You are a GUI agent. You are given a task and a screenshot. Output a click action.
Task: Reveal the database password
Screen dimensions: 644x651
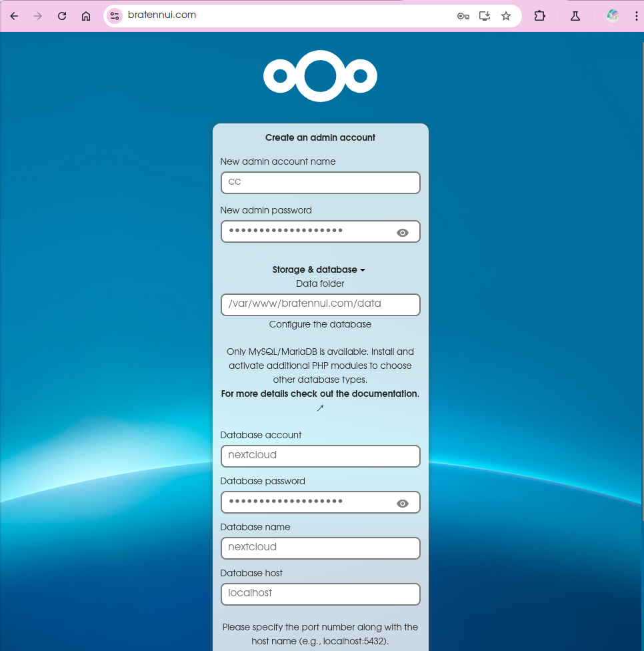click(402, 504)
